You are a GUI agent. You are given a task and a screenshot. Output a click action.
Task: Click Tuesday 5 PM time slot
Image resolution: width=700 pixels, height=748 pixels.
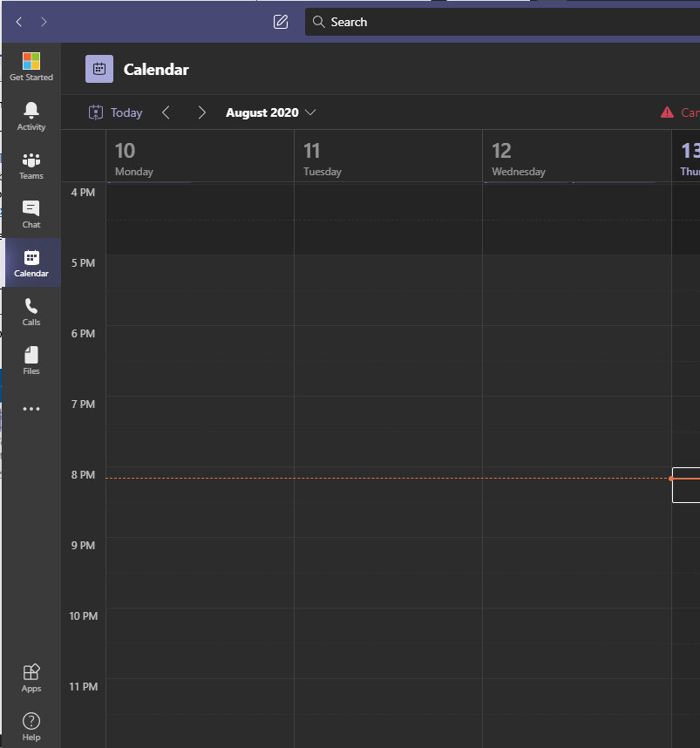click(388, 272)
